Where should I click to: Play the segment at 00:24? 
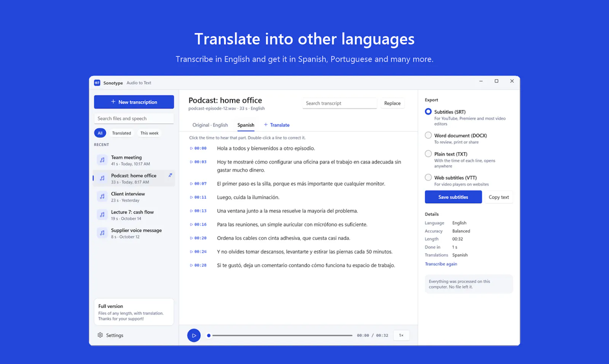click(x=198, y=252)
